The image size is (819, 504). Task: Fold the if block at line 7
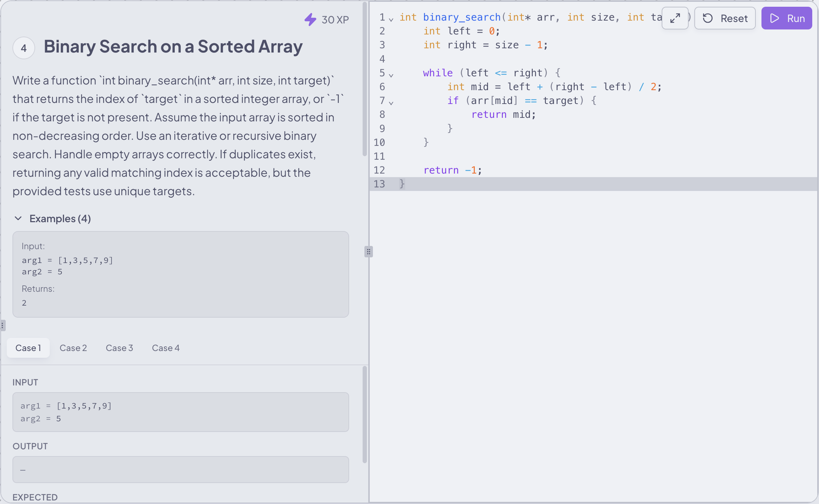point(391,103)
